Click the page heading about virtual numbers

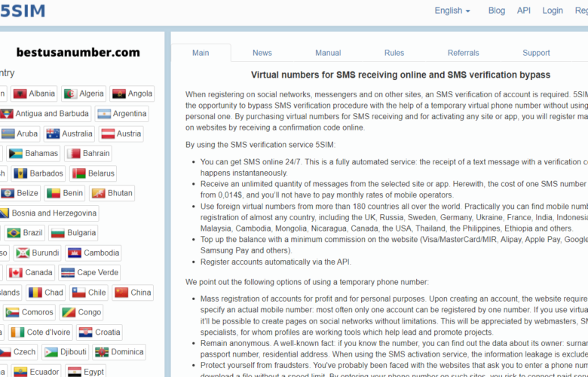click(400, 75)
